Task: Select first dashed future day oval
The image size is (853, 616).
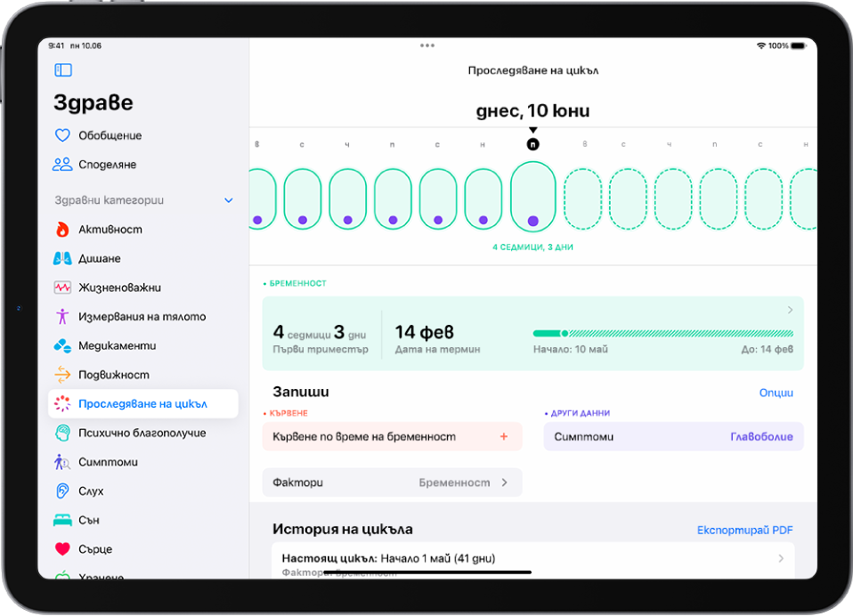Action: tap(582, 199)
